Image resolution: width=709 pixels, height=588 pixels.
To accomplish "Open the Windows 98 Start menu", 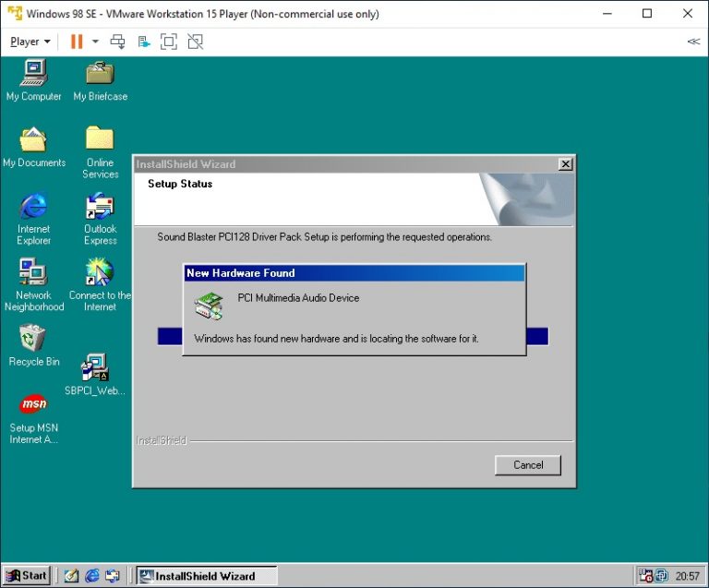I will click(27, 576).
